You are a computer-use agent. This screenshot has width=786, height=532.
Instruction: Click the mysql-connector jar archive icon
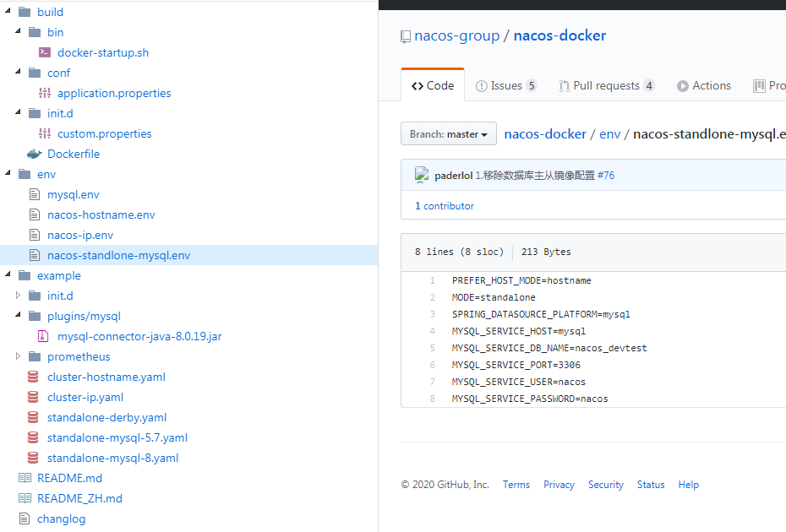44,336
